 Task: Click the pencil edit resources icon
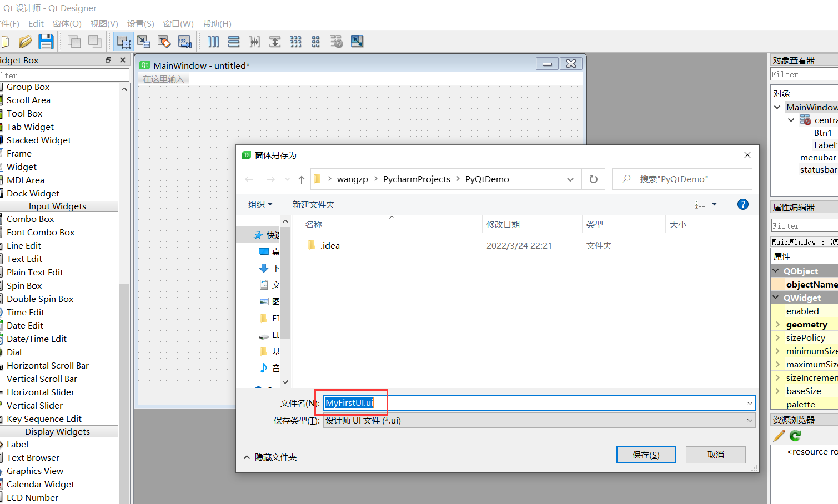point(779,436)
